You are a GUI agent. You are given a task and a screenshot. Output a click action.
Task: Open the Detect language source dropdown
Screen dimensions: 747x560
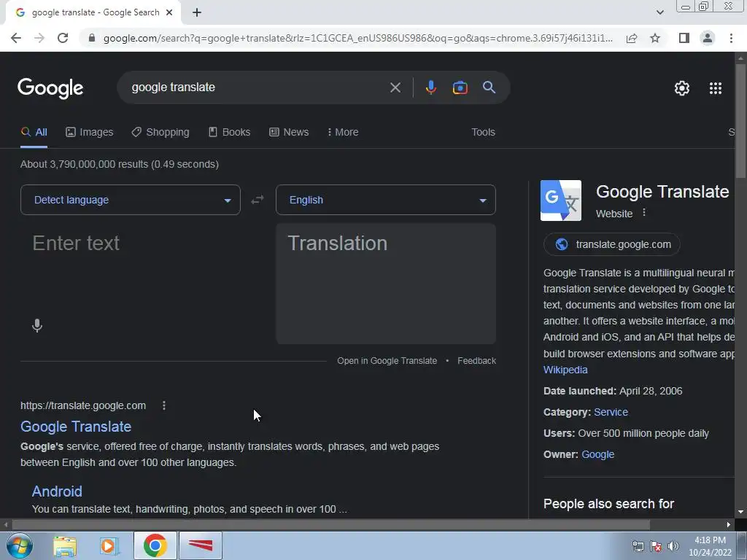tap(131, 200)
